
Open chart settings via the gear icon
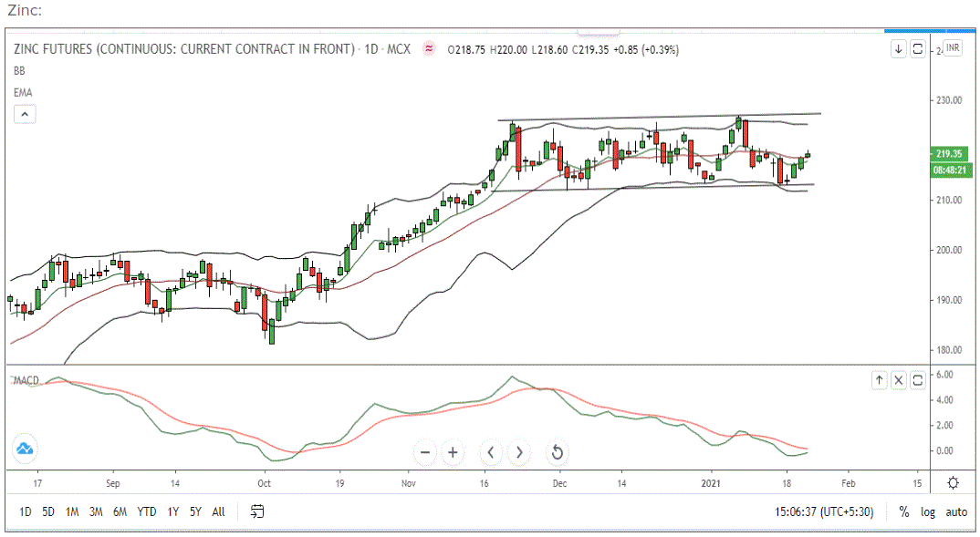coord(953,483)
